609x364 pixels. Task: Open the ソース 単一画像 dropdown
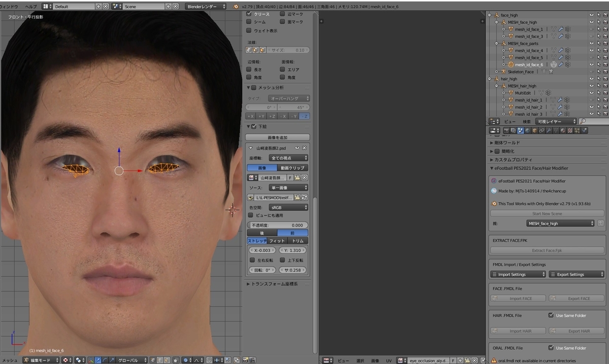289,188
